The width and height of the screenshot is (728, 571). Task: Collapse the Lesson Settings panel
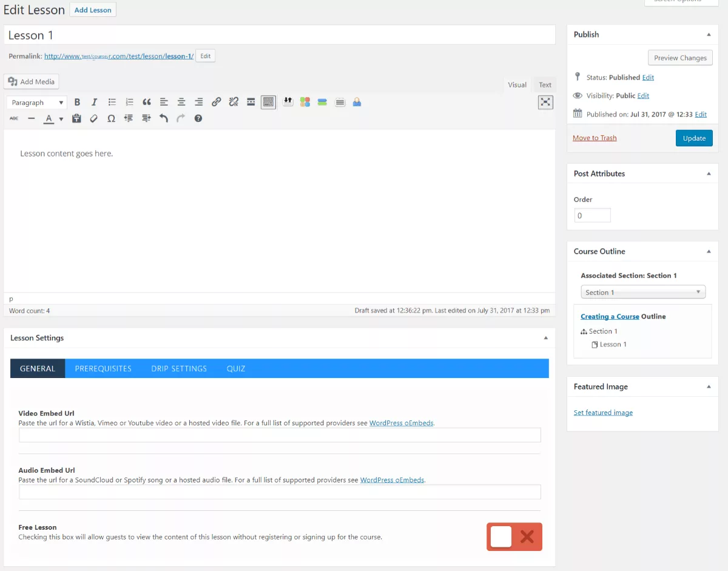(x=545, y=338)
